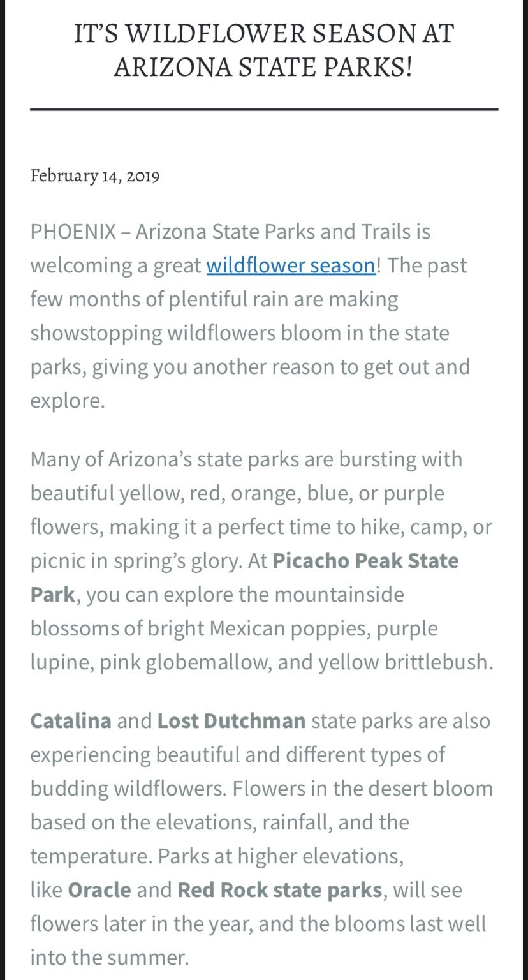
Task: Click the bold Lost Dutchman text
Action: tap(231, 721)
